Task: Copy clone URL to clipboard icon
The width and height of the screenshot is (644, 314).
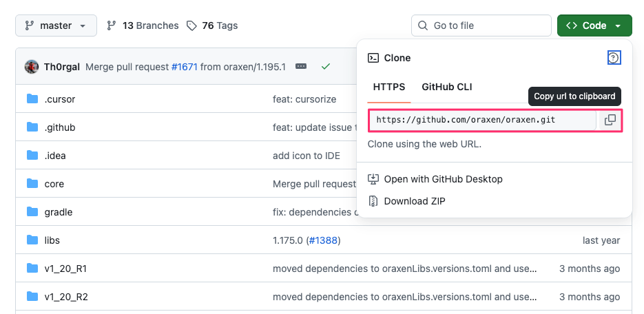Action: click(x=610, y=120)
